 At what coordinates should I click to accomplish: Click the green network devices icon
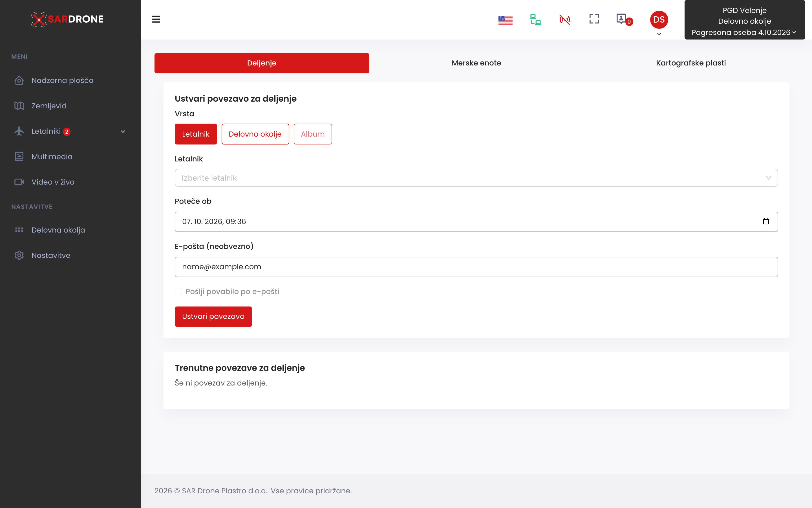[535, 19]
